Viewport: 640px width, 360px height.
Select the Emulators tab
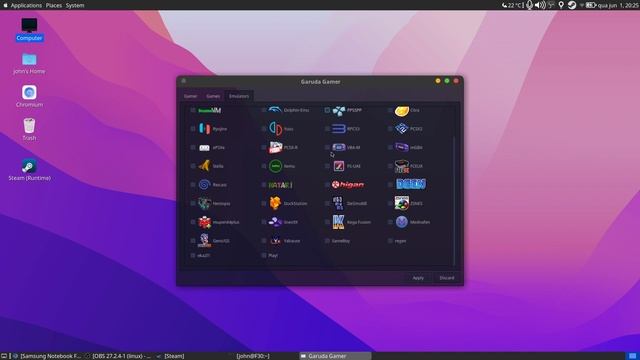pos(239,96)
